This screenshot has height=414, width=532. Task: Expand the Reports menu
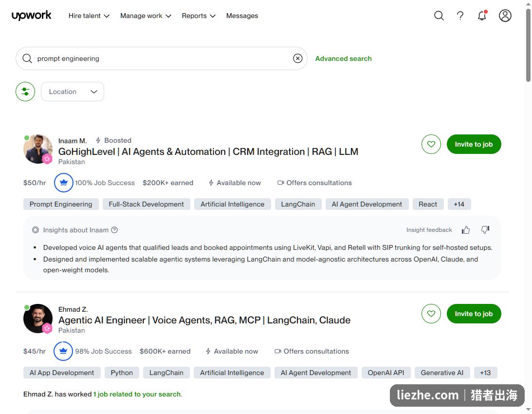point(199,16)
